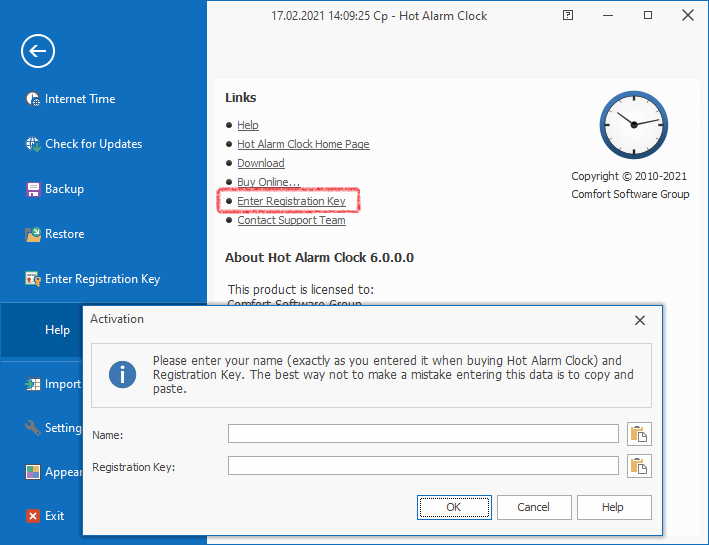Click the Exit label in sidebar
This screenshot has width=709, height=545.
(x=55, y=516)
